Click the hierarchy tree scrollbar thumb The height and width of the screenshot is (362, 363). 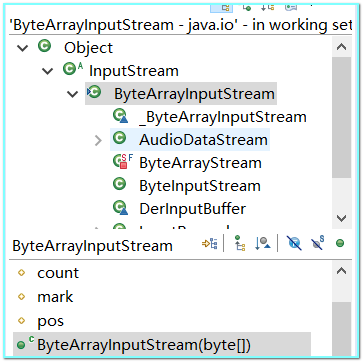click(x=341, y=118)
